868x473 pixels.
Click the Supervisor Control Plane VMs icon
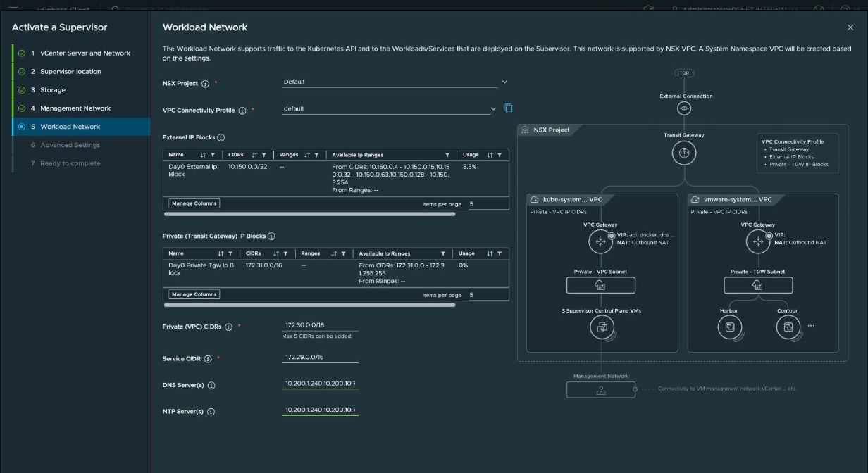click(602, 327)
